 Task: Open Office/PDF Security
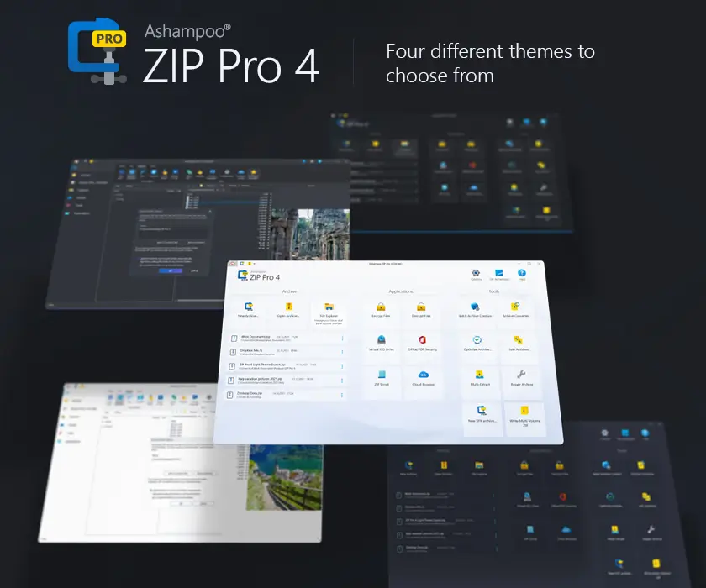point(421,344)
